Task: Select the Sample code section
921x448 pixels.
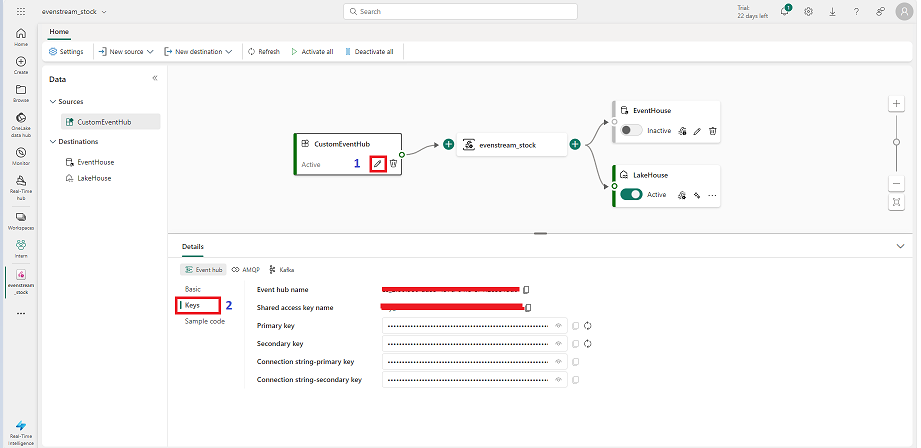Action: pyautogui.click(x=204, y=321)
